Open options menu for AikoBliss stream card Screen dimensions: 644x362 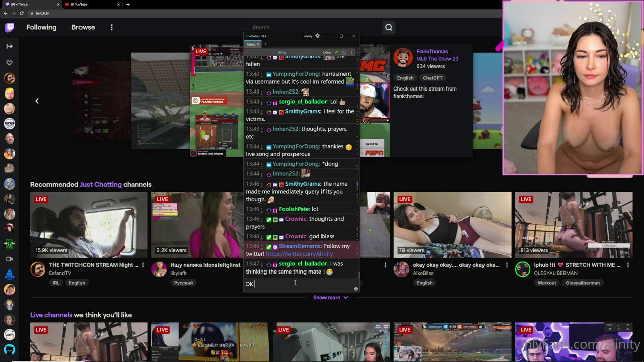point(507,265)
